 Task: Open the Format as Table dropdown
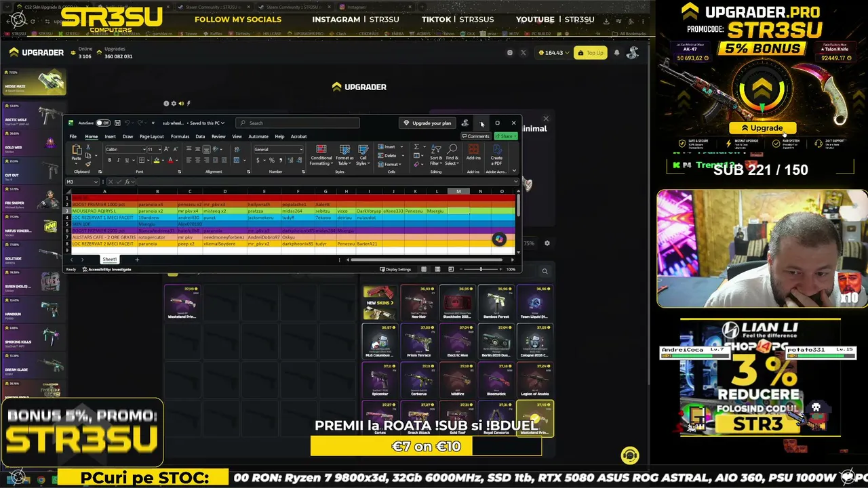coord(344,155)
